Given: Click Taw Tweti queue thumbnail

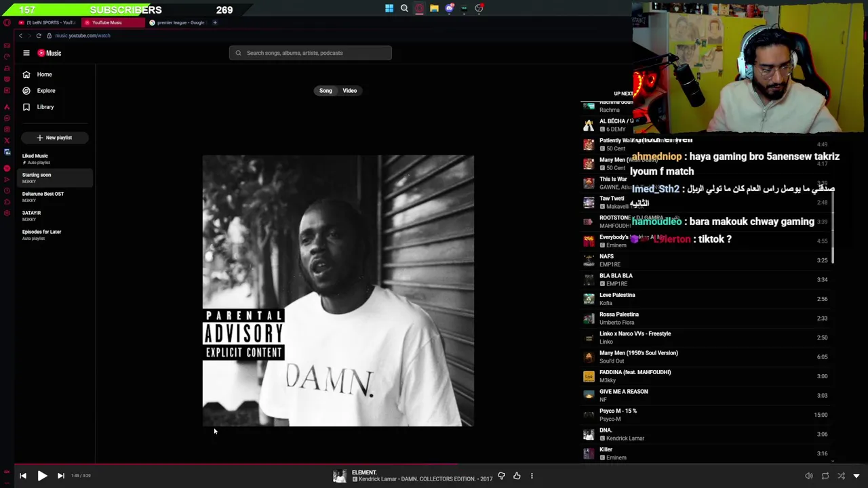Looking at the screenshot, I should coord(589,203).
